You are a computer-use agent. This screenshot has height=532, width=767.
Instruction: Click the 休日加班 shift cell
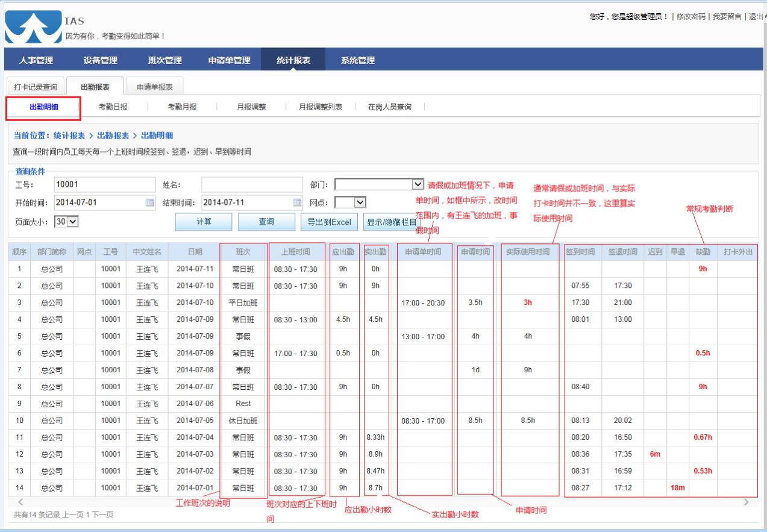point(243,421)
